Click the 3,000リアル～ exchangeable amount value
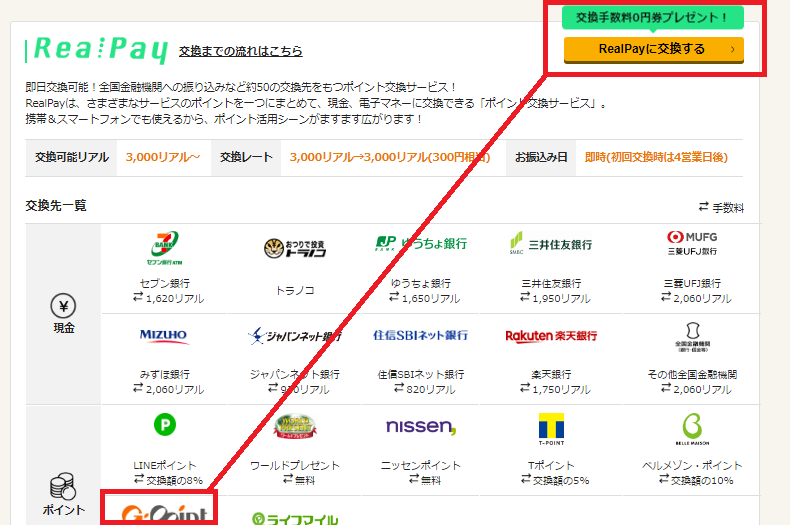Image resolution: width=790 pixels, height=525 pixels. point(163,157)
